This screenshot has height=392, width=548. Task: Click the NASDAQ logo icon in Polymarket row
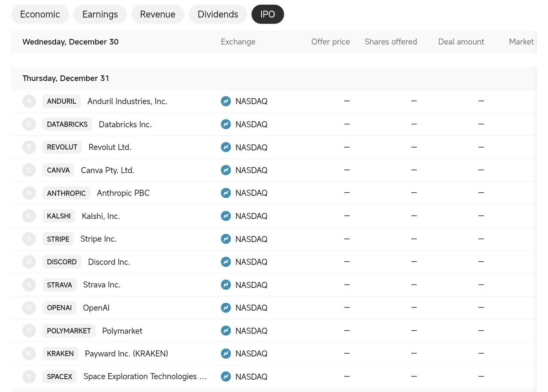click(x=226, y=330)
